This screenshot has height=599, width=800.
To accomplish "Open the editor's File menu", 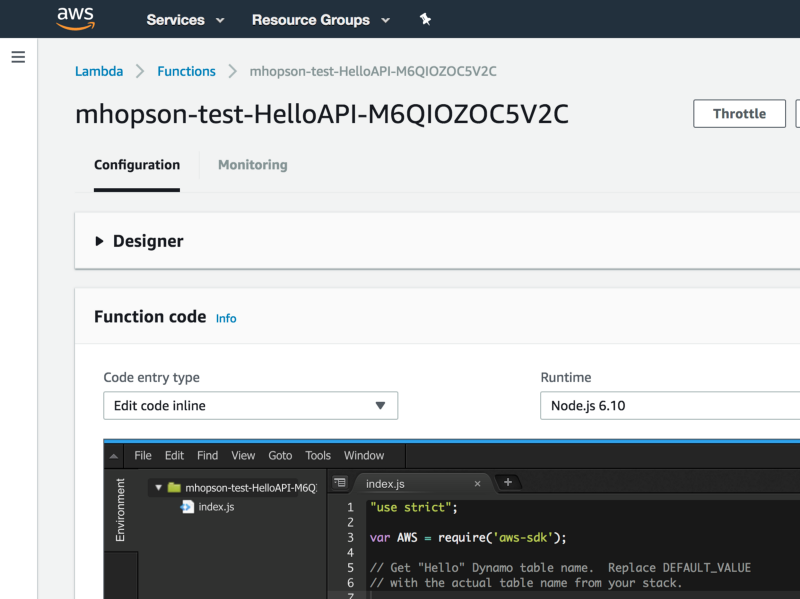I will 143,455.
